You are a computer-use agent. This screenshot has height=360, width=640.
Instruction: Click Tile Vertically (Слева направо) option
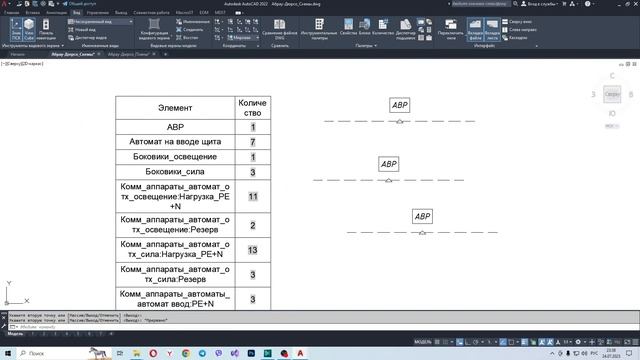click(519, 30)
